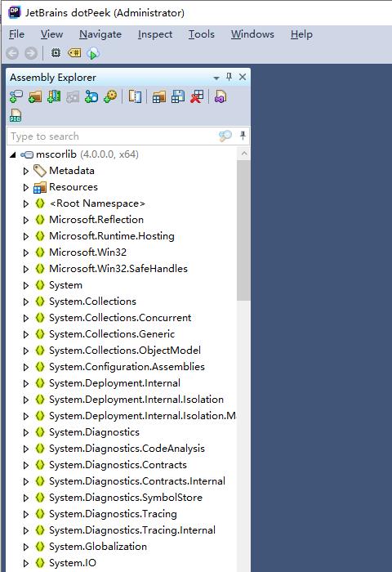Click the Open assembly icon with plus
The width and height of the screenshot is (392, 572).
tap(16, 96)
